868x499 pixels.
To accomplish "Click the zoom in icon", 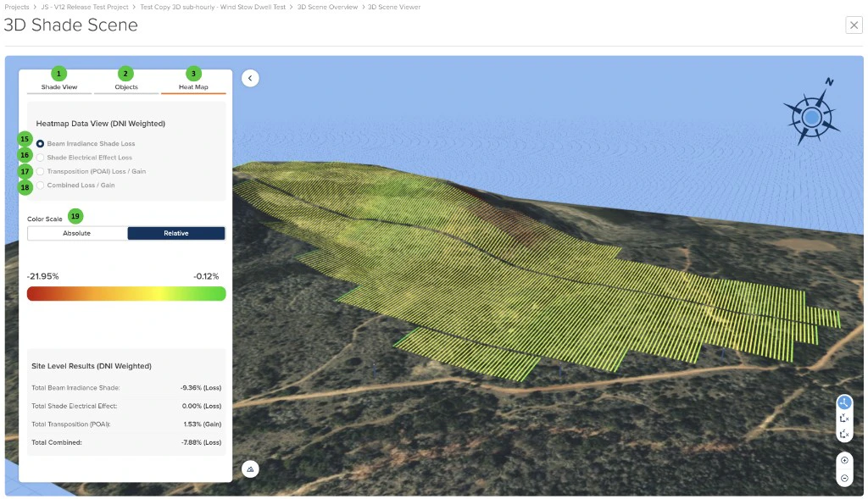I will [844, 459].
